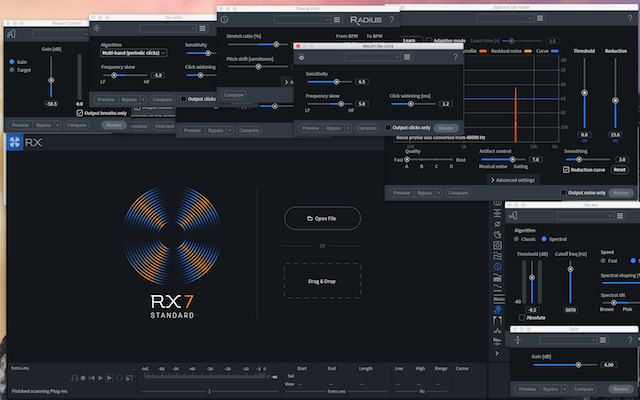Open help in Spectral De-noise window
640x400 pixels.
click(630, 18)
